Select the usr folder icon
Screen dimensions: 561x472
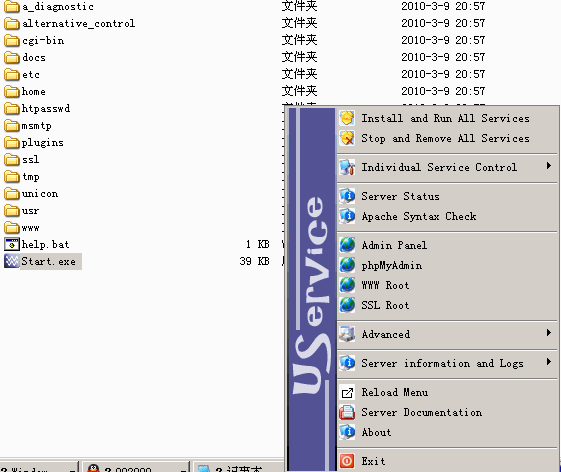(x=11, y=210)
